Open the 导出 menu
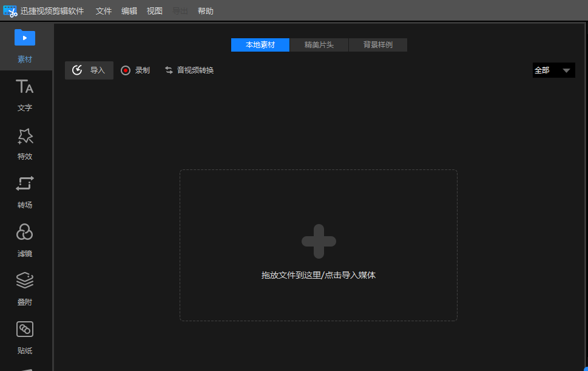The height and width of the screenshot is (371, 588). click(x=180, y=12)
